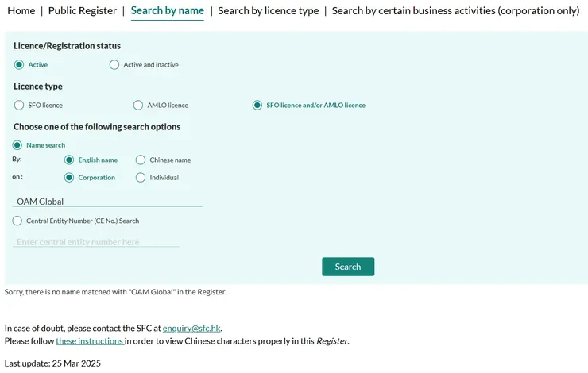The height and width of the screenshot is (373, 588).
Task: Select the Active status radio button
Action: coord(19,64)
